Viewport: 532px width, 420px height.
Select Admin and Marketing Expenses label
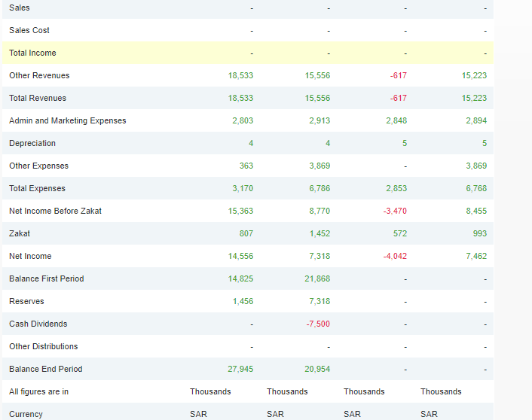(68, 120)
